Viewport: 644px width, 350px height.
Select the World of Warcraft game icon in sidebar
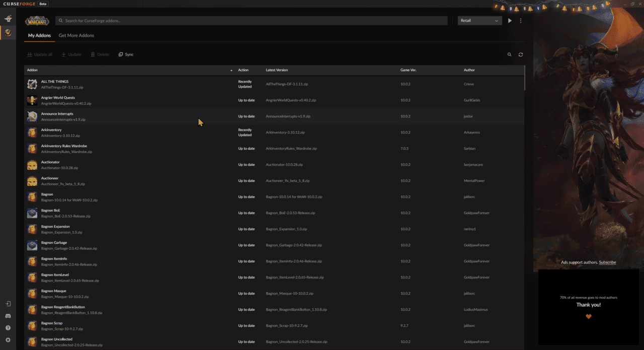[8, 32]
